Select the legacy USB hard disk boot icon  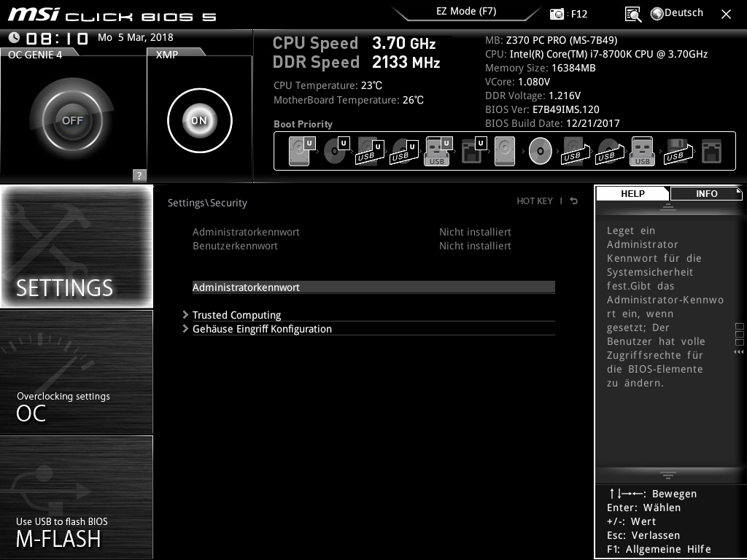(576, 151)
